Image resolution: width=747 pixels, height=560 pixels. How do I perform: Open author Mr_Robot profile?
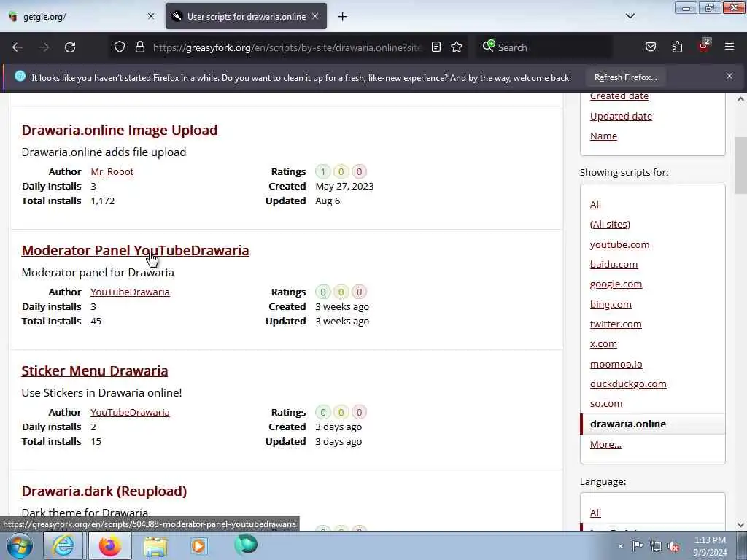point(112,171)
